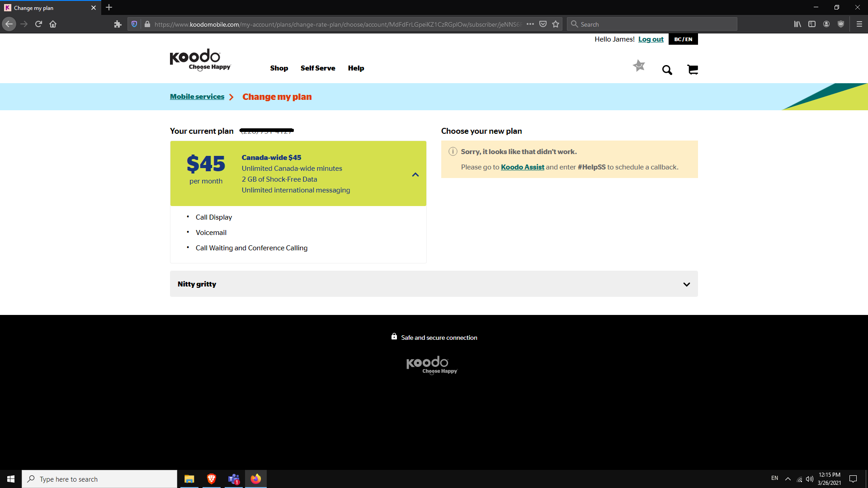The image size is (868, 488).
Task: Open a new browser tab
Action: click(x=109, y=8)
